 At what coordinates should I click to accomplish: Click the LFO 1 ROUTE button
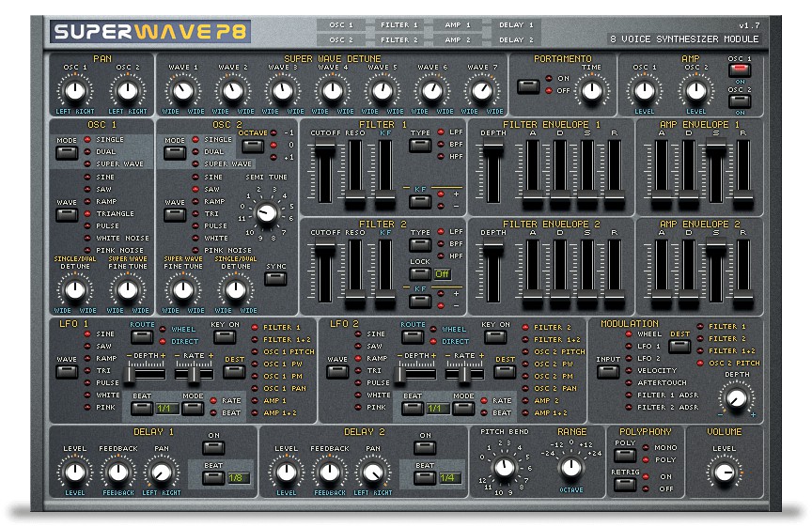tap(142, 337)
